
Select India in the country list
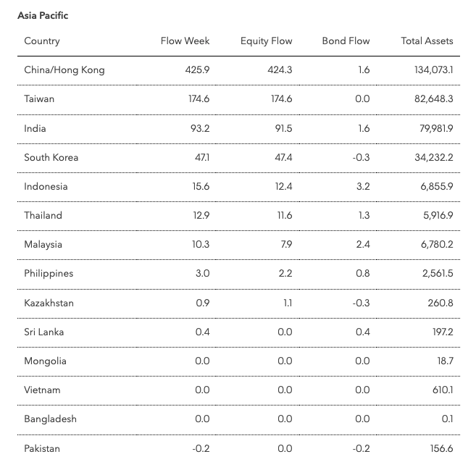[x=35, y=128]
